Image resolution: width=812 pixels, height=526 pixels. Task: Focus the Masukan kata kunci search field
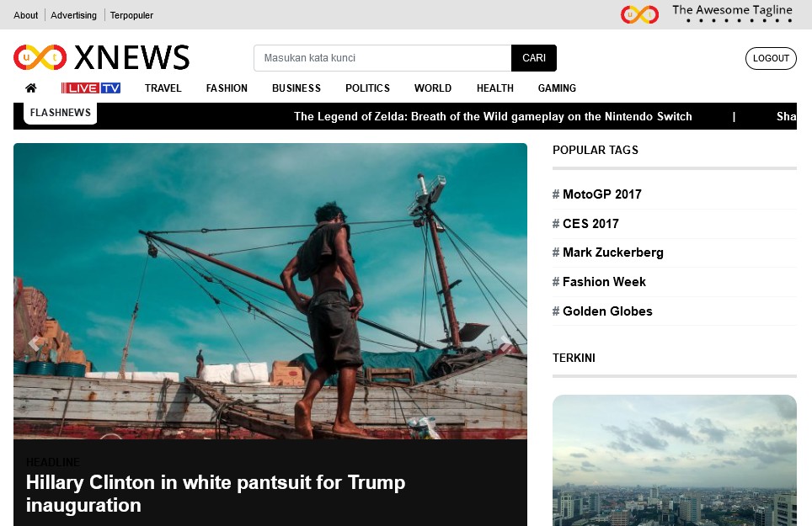point(382,58)
